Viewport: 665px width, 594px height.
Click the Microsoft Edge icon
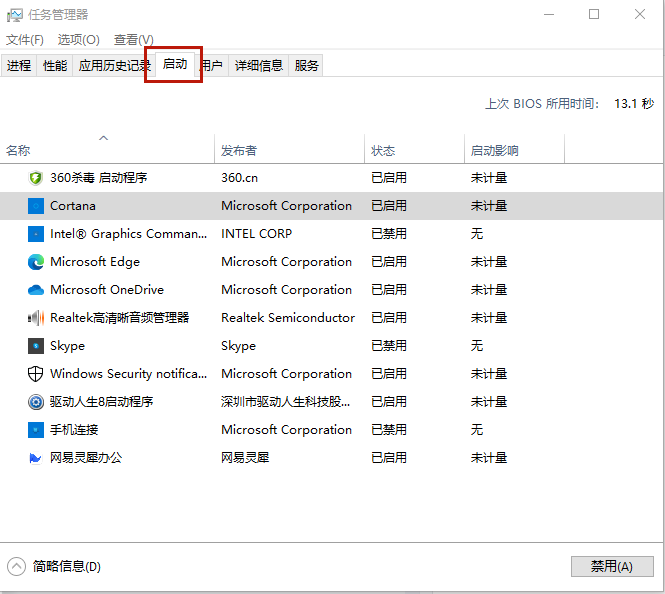(36, 262)
